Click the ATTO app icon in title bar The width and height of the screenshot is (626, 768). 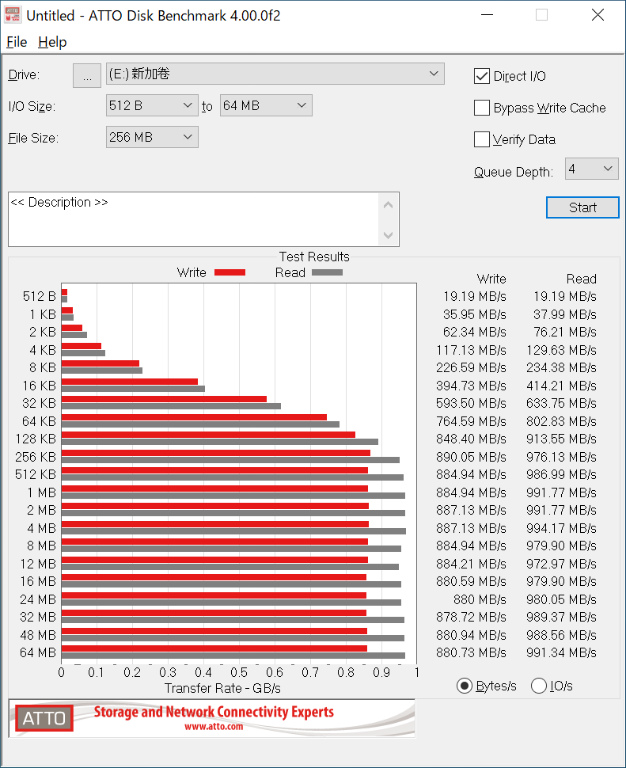(13, 15)
